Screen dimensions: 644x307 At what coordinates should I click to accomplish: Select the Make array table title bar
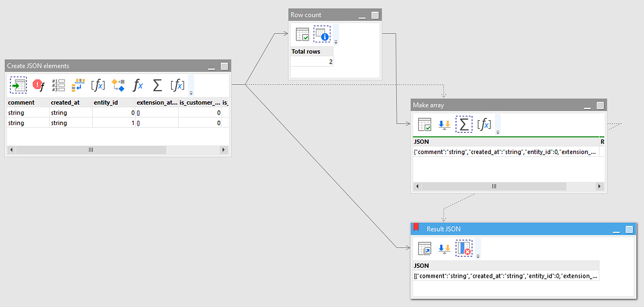pyautogui.click(x=508, y=105)
